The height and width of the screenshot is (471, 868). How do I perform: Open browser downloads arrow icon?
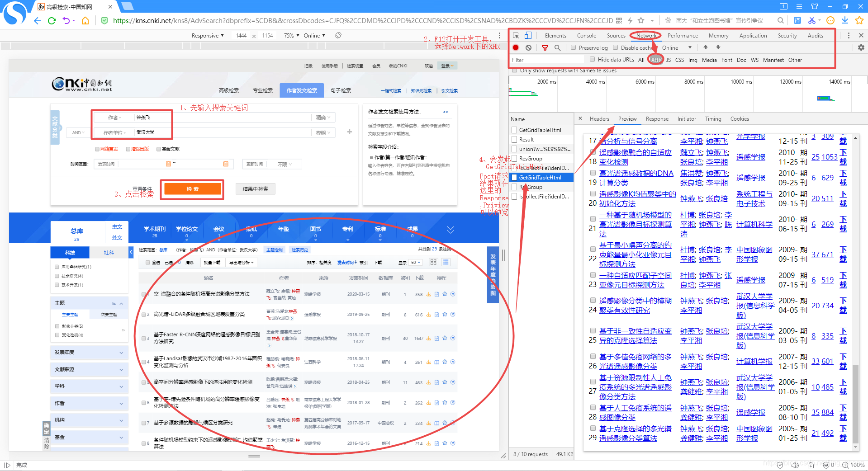[844, 20]
